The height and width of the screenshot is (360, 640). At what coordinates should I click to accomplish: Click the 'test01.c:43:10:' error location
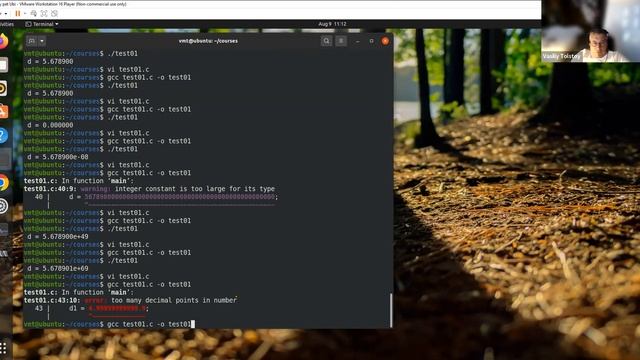click(x=52, y=300)
